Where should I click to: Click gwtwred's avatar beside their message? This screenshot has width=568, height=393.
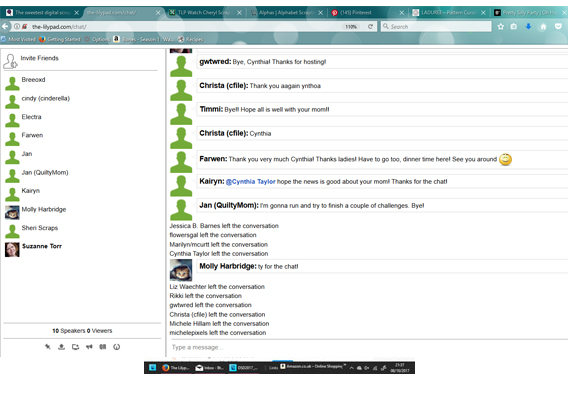click(181, 66)
